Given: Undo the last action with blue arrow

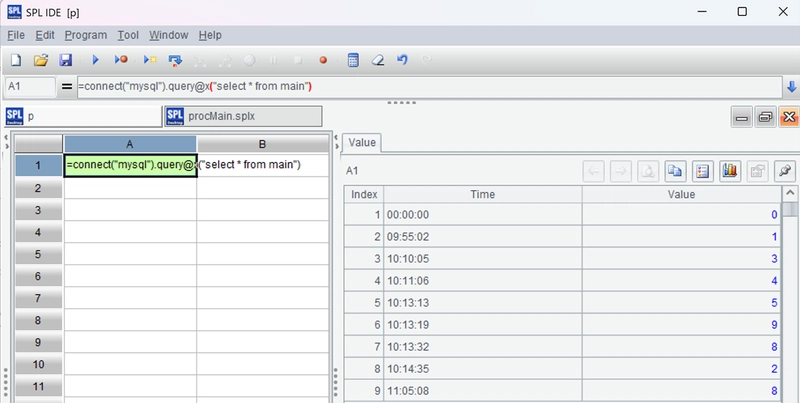Looking at the screenshot, I should (402, 60).
